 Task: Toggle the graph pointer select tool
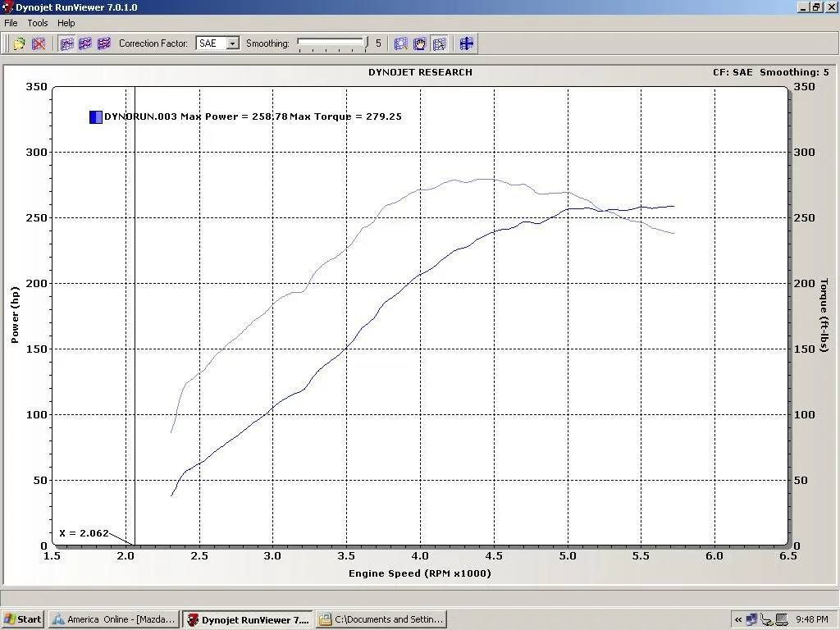click(440, 43)
